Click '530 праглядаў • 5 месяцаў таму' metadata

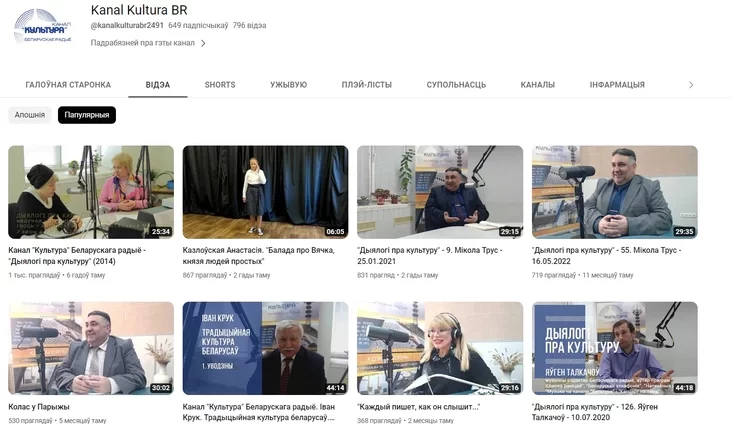(x=57, y=420)
